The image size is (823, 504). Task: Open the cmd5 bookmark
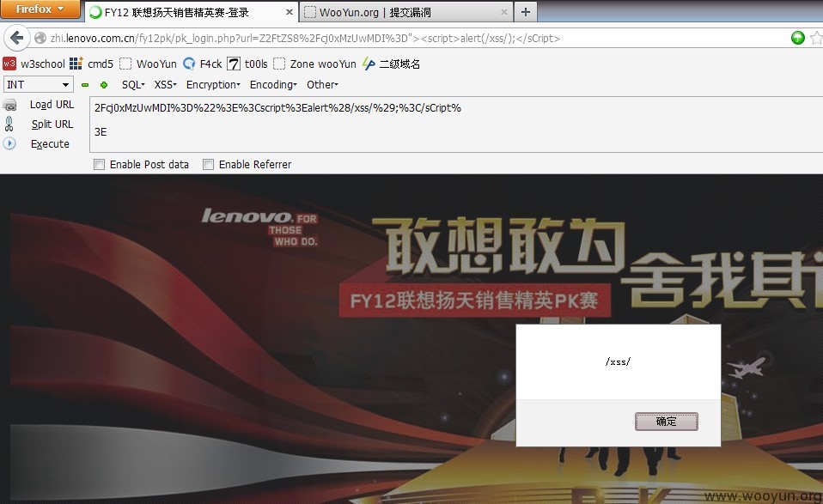(x=91, y=64)
